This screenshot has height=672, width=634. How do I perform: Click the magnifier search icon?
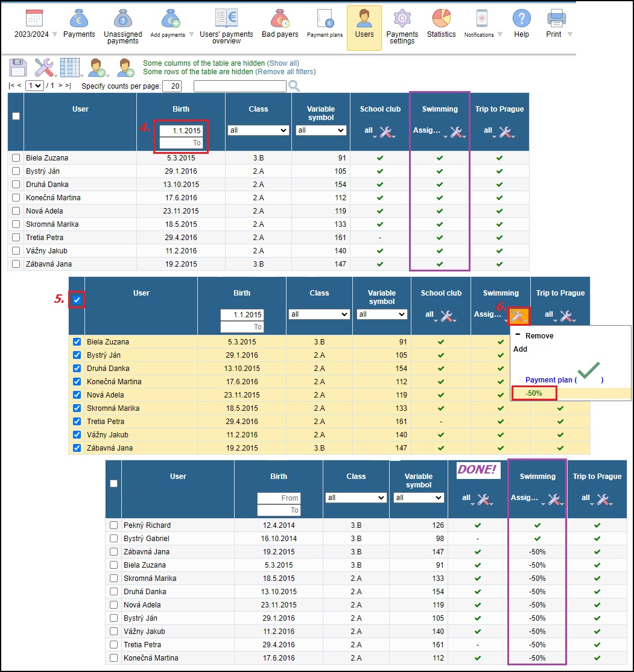coord(294,86)
